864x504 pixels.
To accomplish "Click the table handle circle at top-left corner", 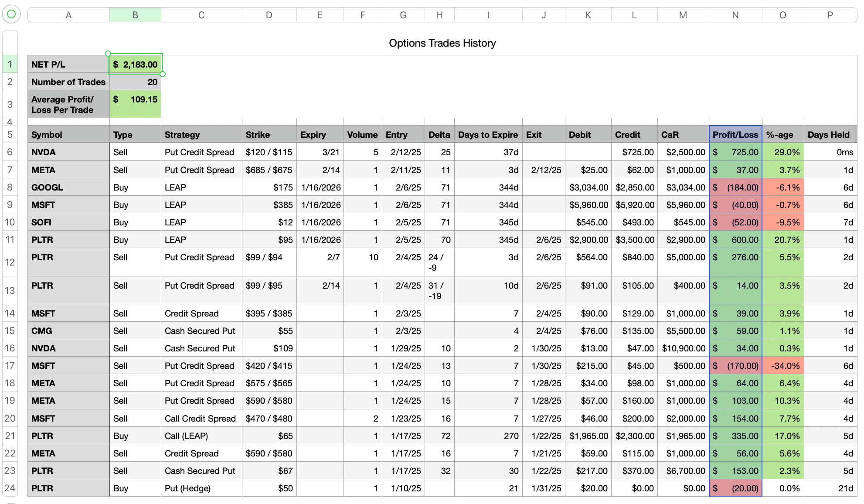I will (11, 14).
